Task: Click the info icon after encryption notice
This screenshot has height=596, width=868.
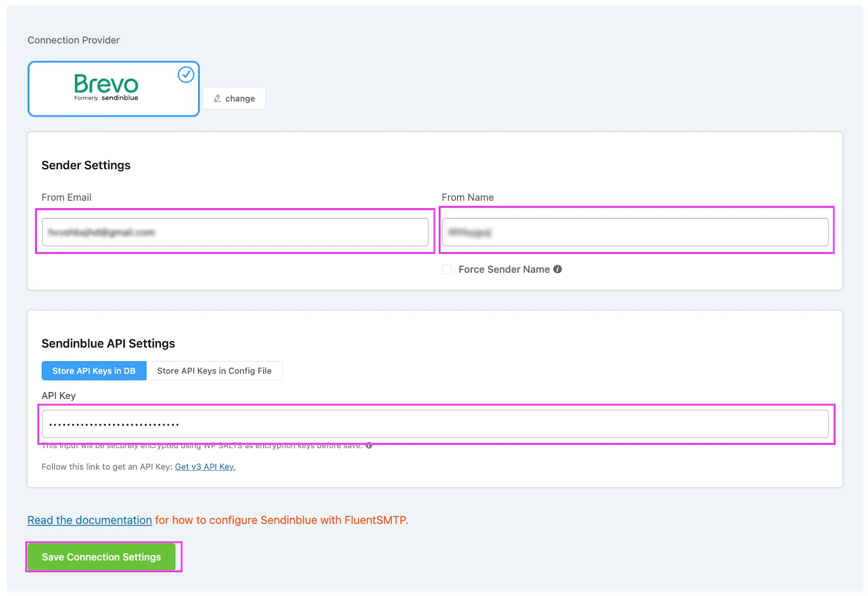Action: tap(369, 446)
